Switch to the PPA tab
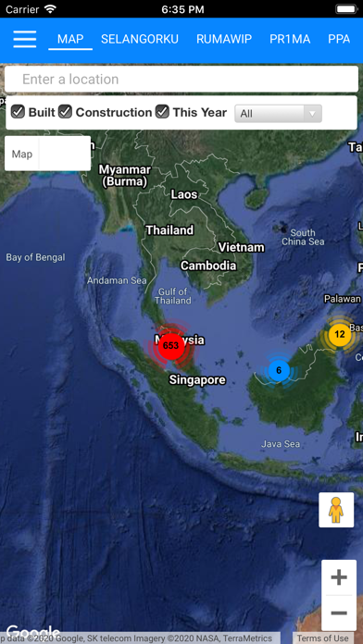 (x=339, y=40)
